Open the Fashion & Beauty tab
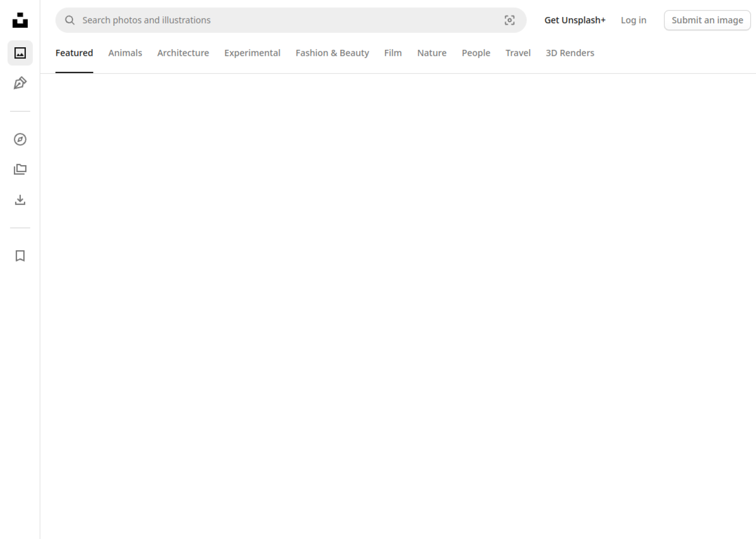Viewport: 756px width, 539px height. point(332,53)
